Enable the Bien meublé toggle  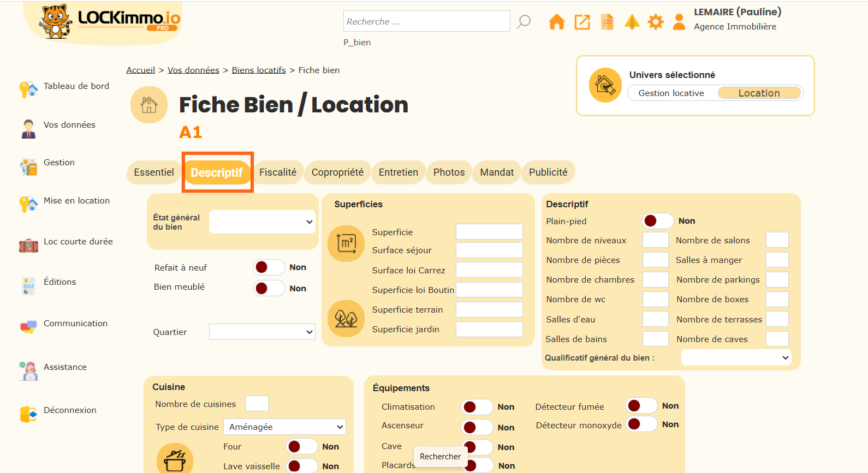[x=269, y=288]
